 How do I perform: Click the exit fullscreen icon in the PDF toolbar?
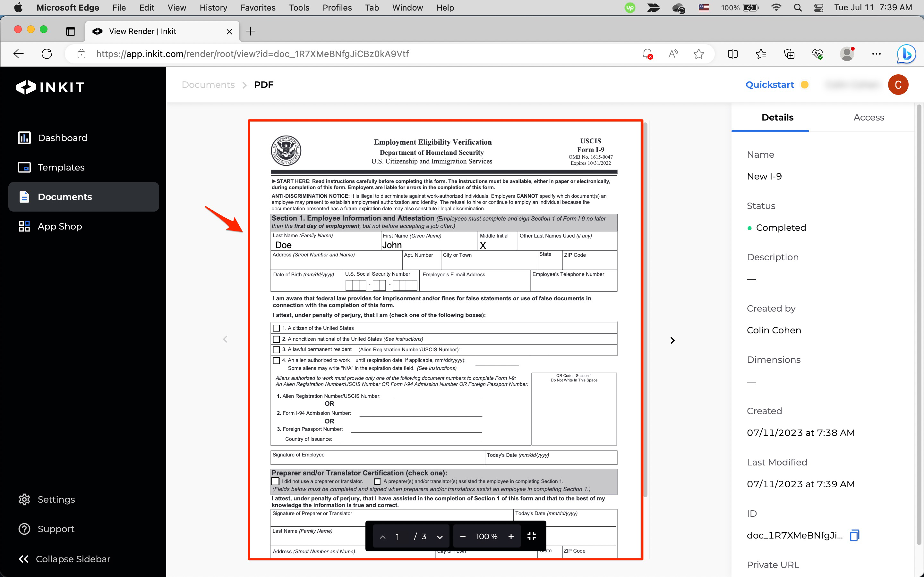pos(532,536)
